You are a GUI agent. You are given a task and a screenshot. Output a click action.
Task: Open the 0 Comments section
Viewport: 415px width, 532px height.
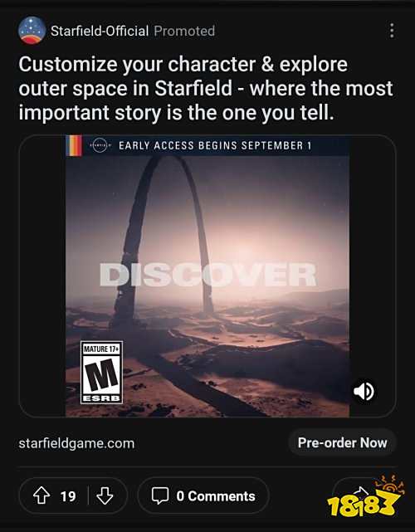pos(203,495)
